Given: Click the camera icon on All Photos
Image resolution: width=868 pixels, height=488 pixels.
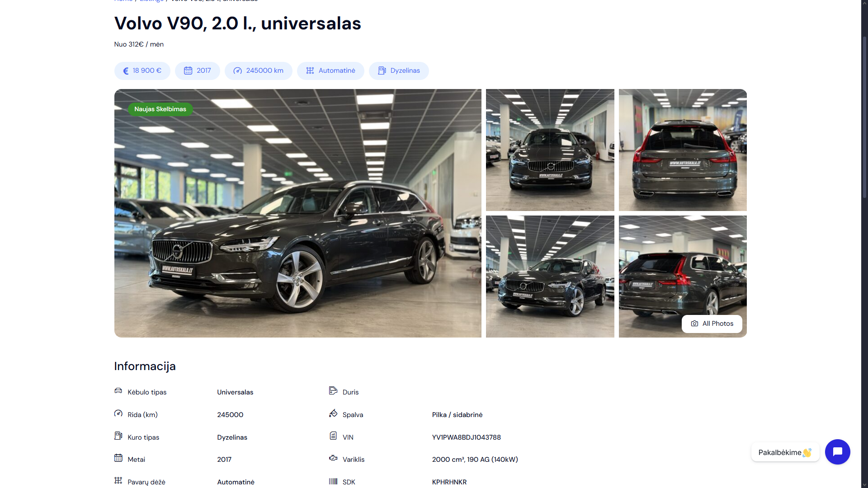Looking at the screenshot, I should 694,324.
